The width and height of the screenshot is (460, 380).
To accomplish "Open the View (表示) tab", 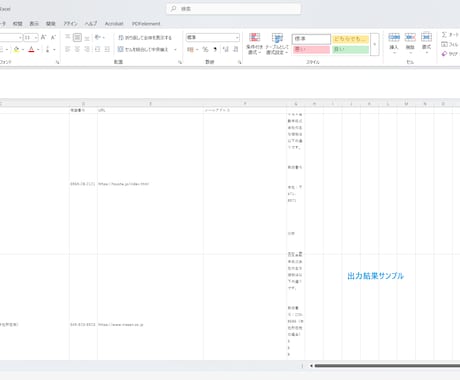I will pyautogui.click(x=34, y=24).
